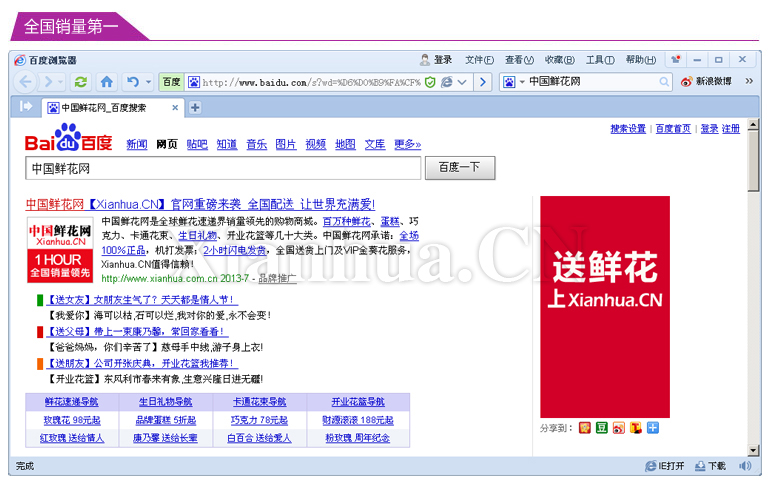The height and width of the screenshot is (480, 770).
Task: Open the undo-close history dropdown arrow
Action: coord(148,82)
